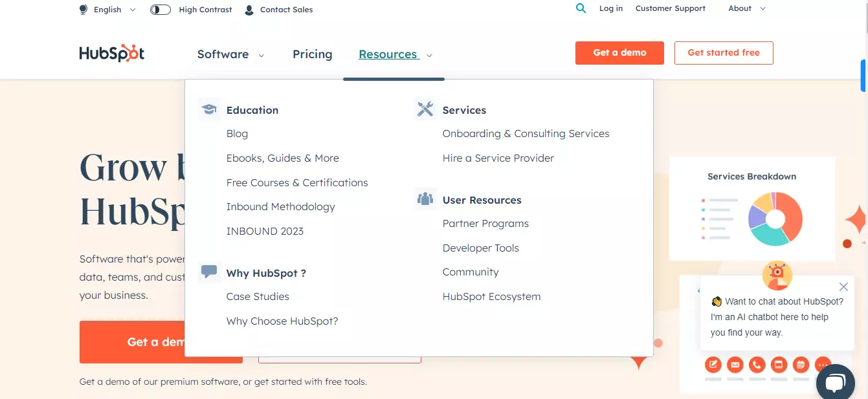The width and height of the screenshot is (868, 399).
Task: Open Customer Support link
Action: (671, 8)
